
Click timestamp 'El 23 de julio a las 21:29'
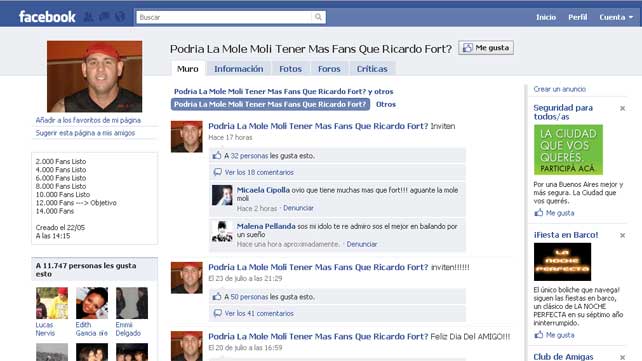click(245, 278)
